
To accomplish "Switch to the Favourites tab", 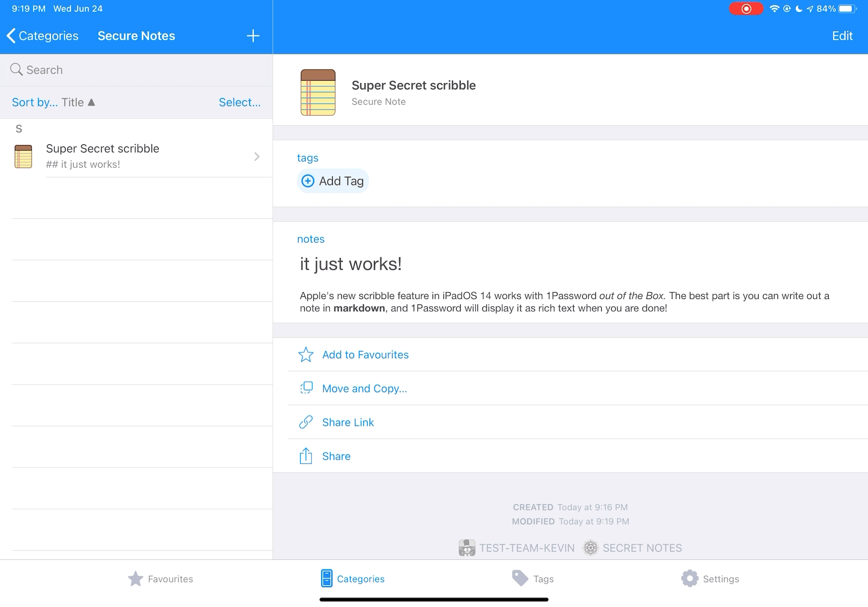I will pyautogui.click(x=160, y=579).
